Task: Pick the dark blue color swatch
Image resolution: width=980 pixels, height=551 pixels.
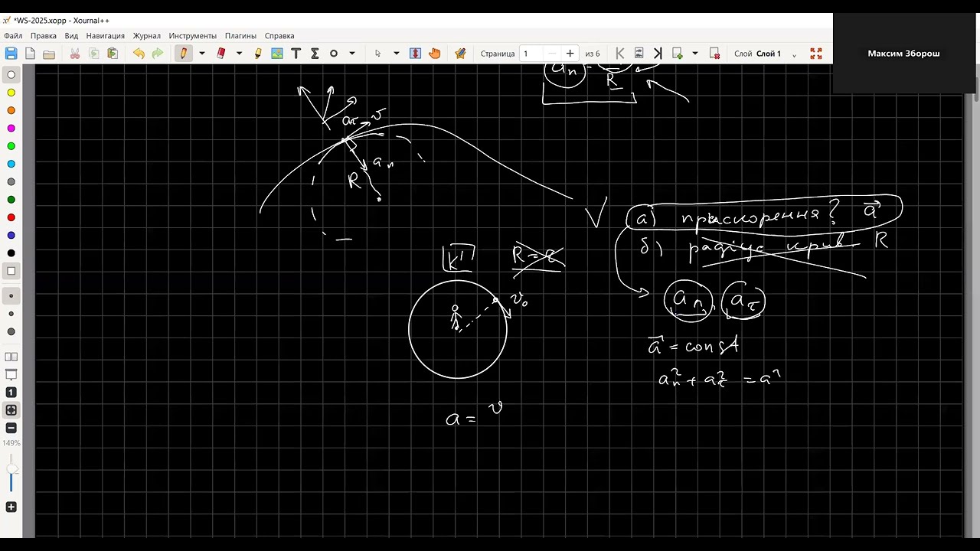Action: pos(11,235)
